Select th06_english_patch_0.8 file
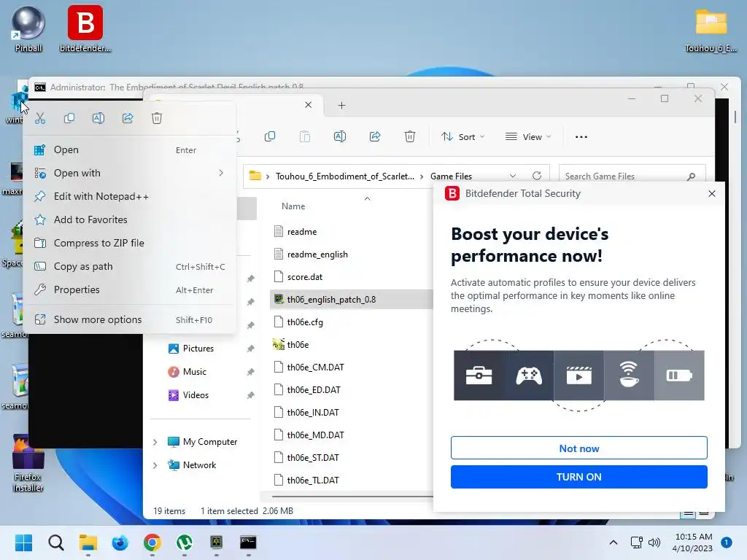747x560 pixels. [351, 300]
